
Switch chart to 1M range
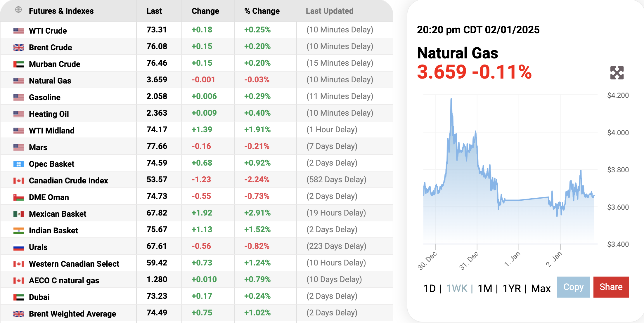[485, 289]
